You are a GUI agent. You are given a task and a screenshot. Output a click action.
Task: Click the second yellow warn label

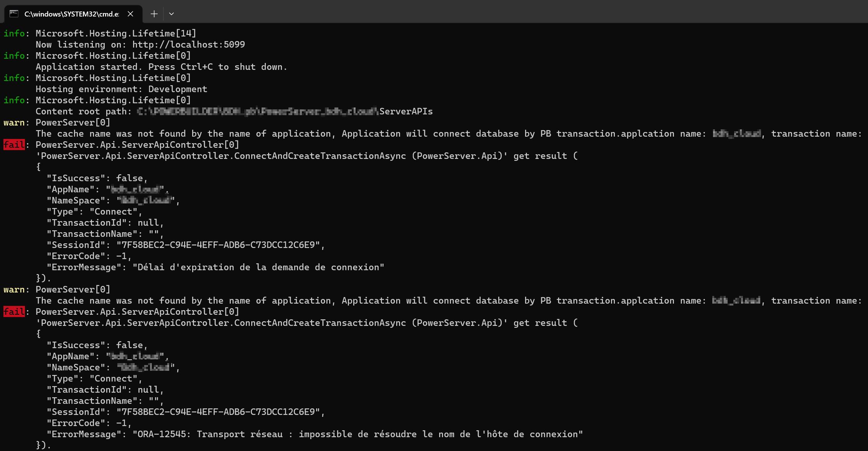[x=14, y=289]
